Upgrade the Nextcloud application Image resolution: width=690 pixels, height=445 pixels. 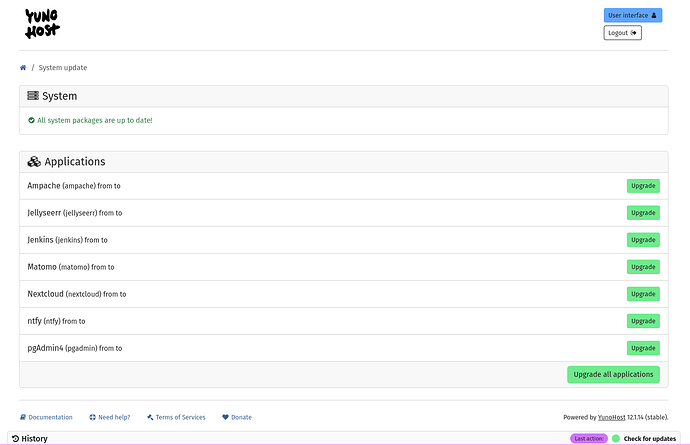643,294
